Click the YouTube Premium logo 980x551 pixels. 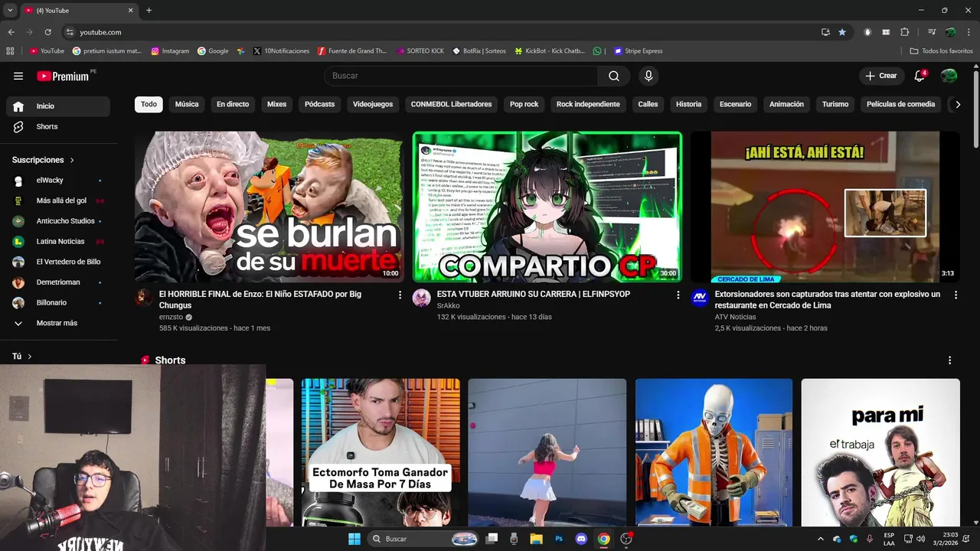tap(63, 76)
